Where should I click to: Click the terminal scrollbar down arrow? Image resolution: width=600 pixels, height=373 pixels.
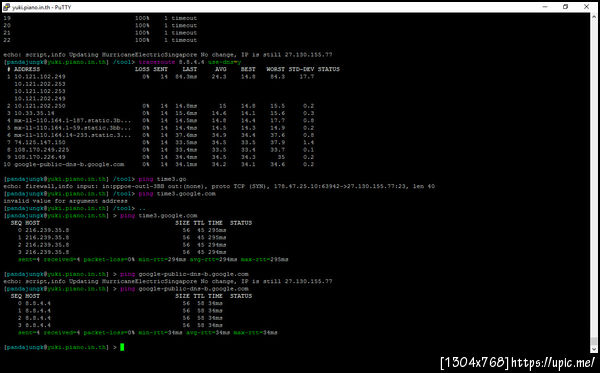click(593, 349)
